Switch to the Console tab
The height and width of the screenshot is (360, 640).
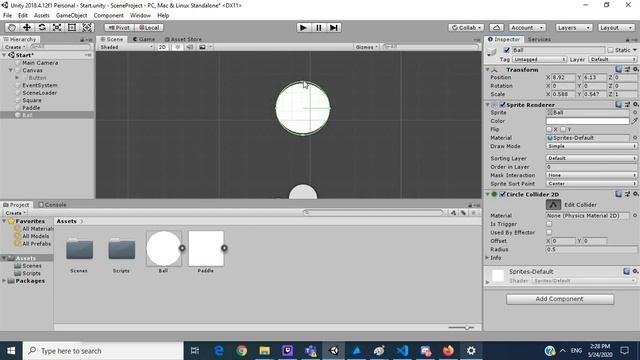52,204
